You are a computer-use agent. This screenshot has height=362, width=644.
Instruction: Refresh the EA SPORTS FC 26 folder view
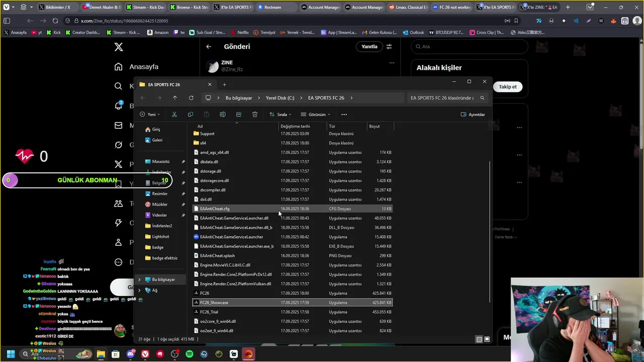pyautogui.click(x=191, y=98)
